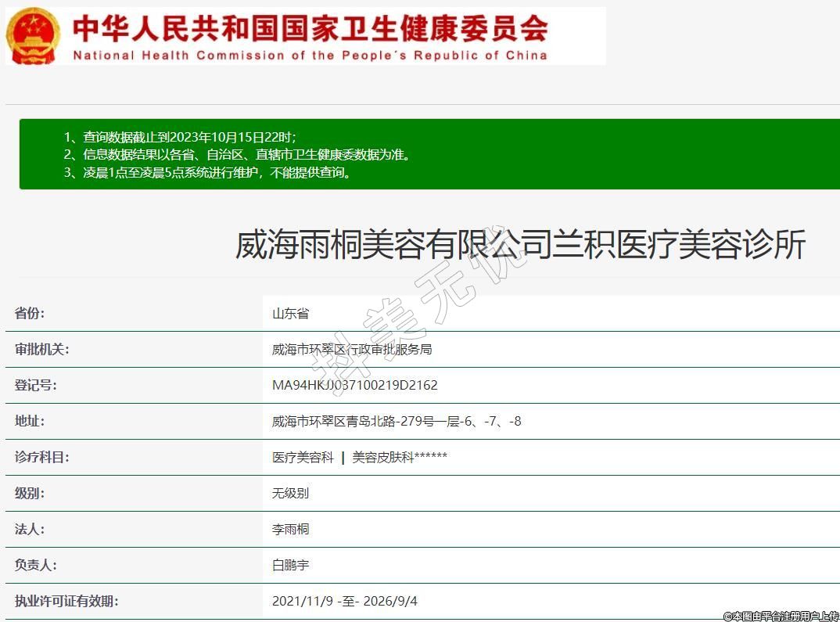Click the clinic name heading 威海雨桐美容有限公司
Viewport: 840px width, 622px height.
pos(520,245)
